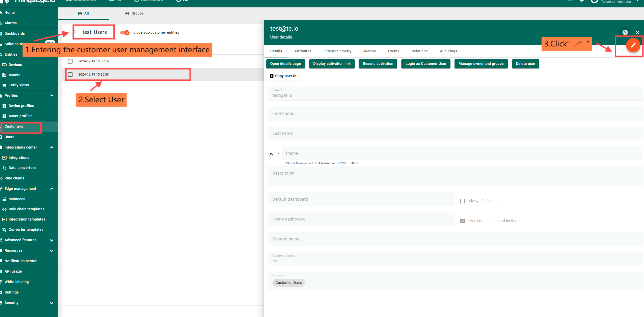Click Login as Customer User button
644x317 pixels.
click(426, 64)
